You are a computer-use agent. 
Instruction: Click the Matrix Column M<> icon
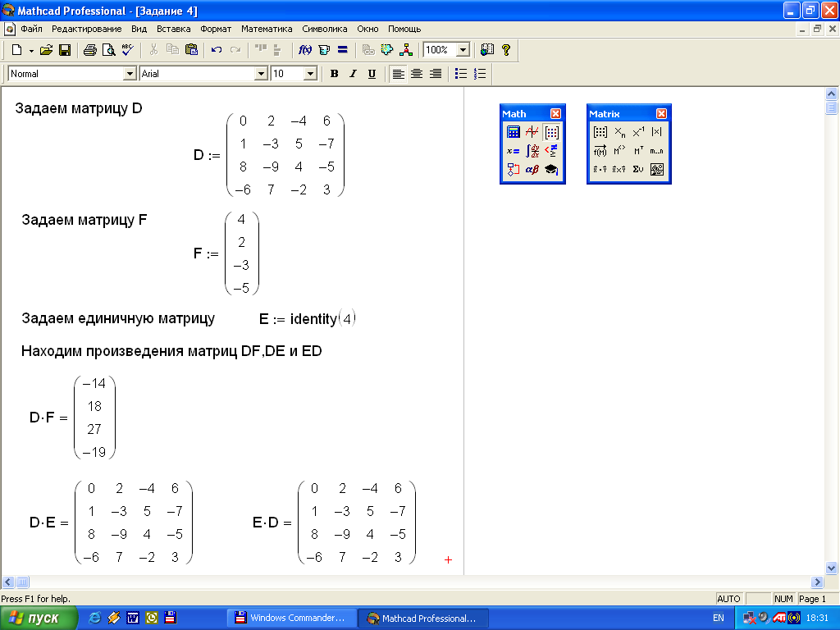click(619, 151)
